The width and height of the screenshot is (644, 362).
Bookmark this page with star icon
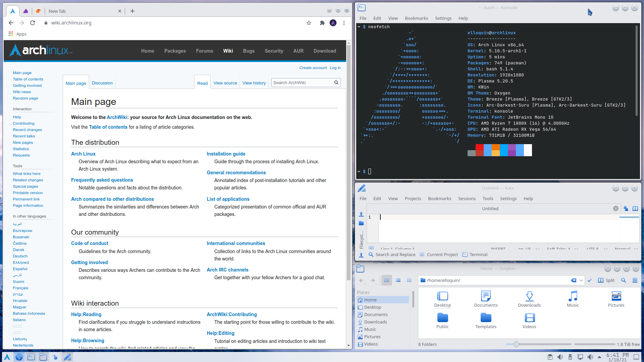309,23
